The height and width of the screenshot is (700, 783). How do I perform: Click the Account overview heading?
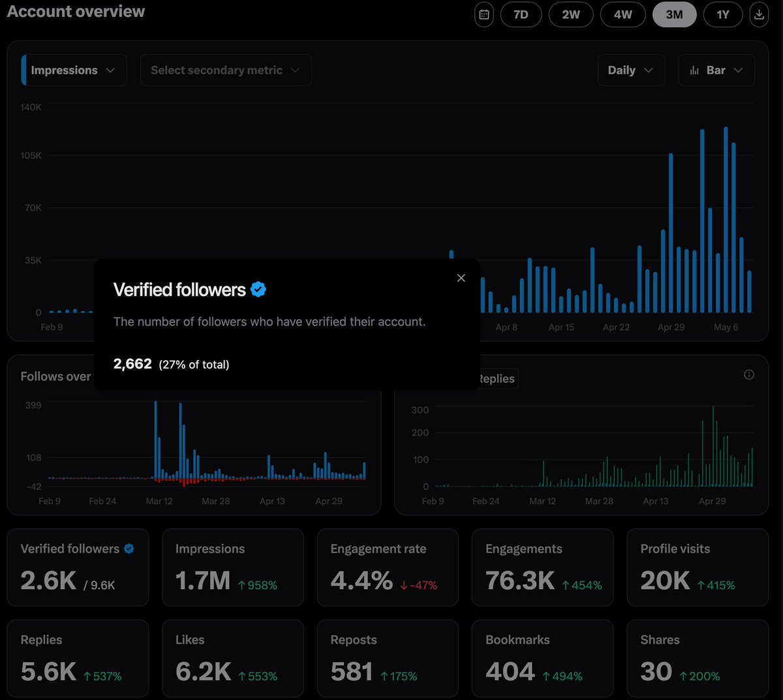tap(76, 11)
